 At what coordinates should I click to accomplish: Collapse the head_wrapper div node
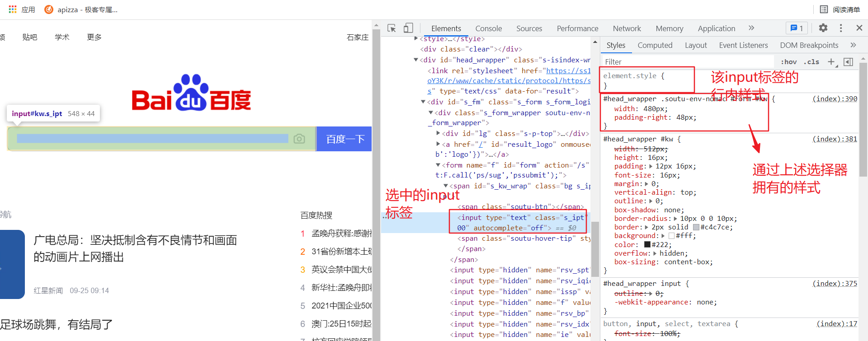click(416, 60)
